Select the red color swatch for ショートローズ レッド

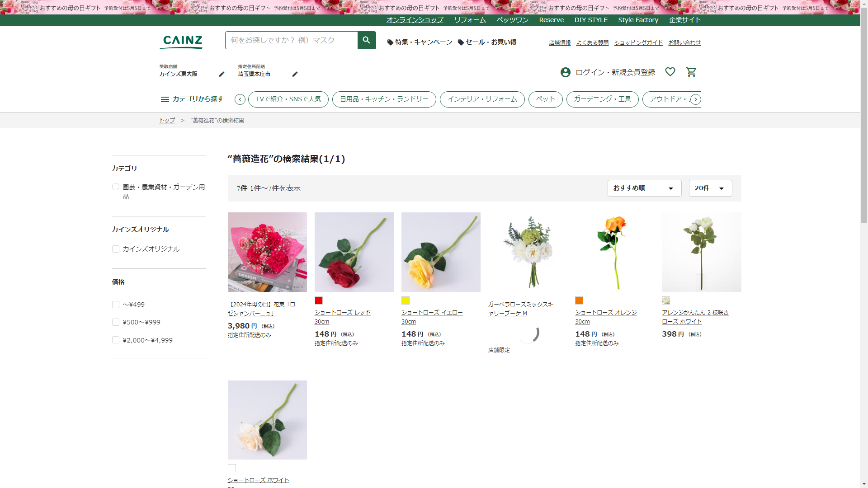pos(319,300)
